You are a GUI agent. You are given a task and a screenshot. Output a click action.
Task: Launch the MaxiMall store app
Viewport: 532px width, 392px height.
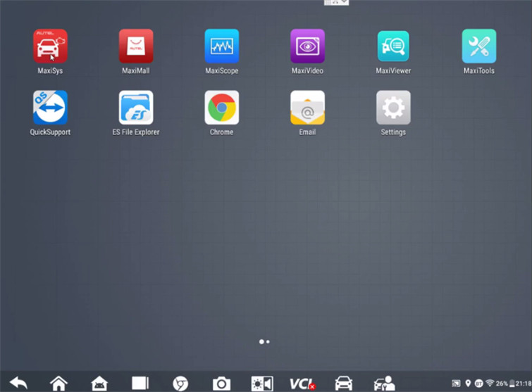[136, 46]
